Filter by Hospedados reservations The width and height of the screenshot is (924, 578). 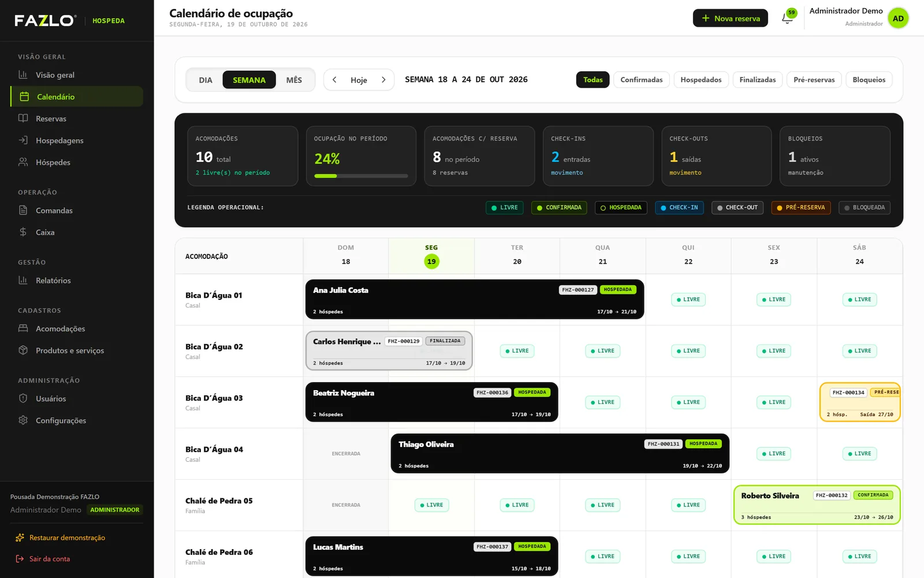[x=701, y=80]
